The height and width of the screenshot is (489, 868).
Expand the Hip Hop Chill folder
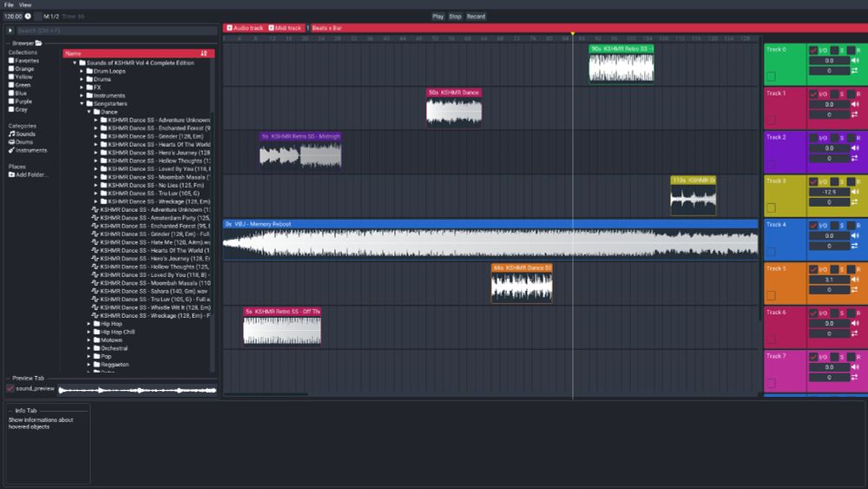pos(89,333)
